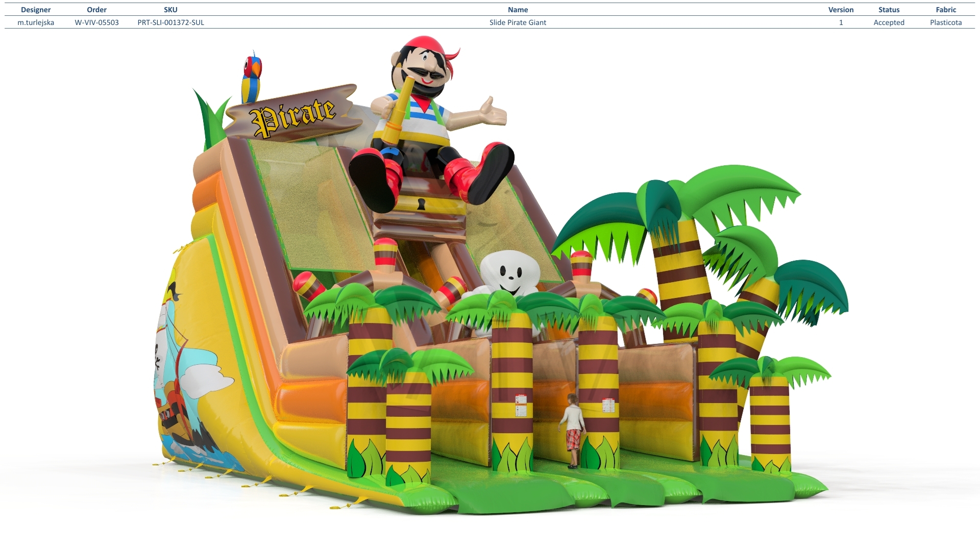Click the Status column header
The height and width of the screenshot is (551, 980).
point(889,10)
